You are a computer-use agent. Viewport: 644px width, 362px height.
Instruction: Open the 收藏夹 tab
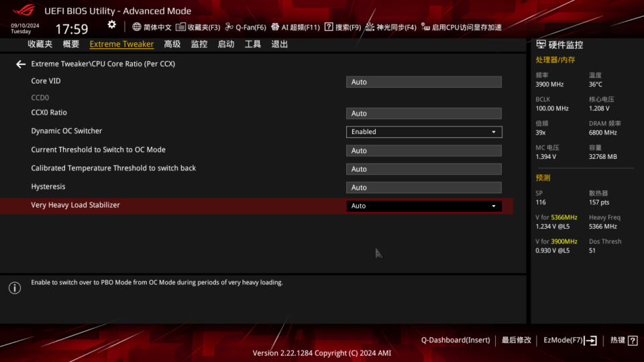(40, 44)
